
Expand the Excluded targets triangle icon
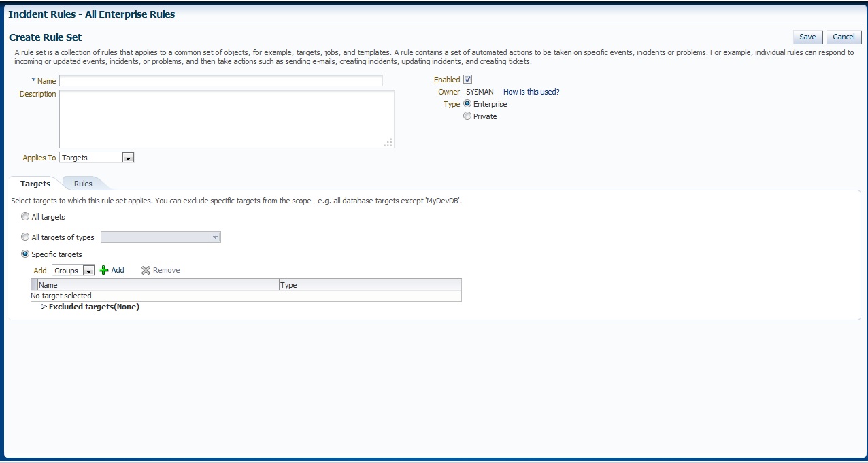click(44, 307)
